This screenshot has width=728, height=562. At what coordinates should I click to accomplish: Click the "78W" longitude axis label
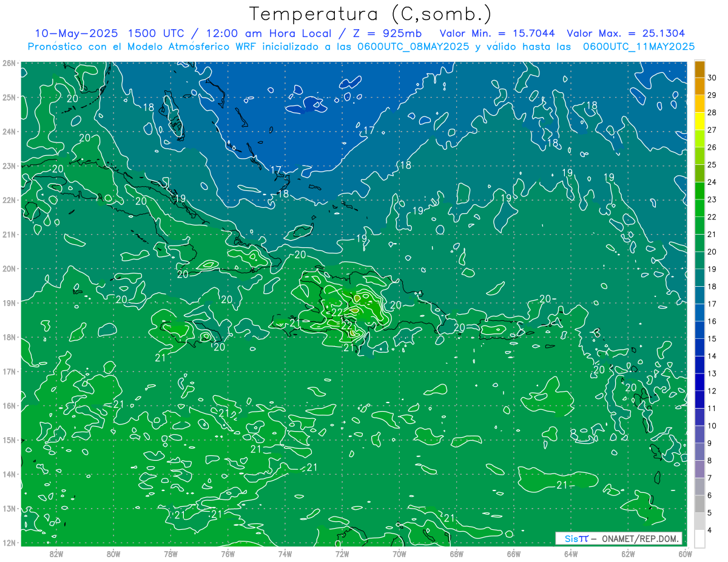coord(170,554)
